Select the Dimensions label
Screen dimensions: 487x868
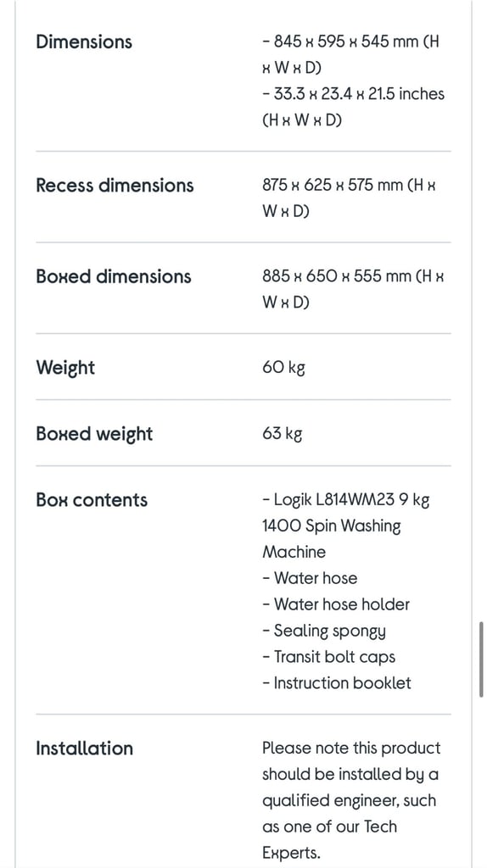[x=84, y=42]
